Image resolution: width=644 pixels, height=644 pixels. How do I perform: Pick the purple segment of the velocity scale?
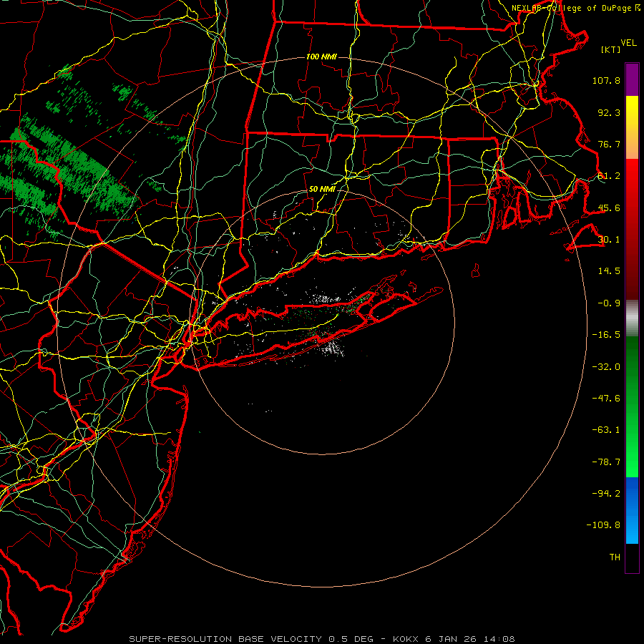point(632,80)
